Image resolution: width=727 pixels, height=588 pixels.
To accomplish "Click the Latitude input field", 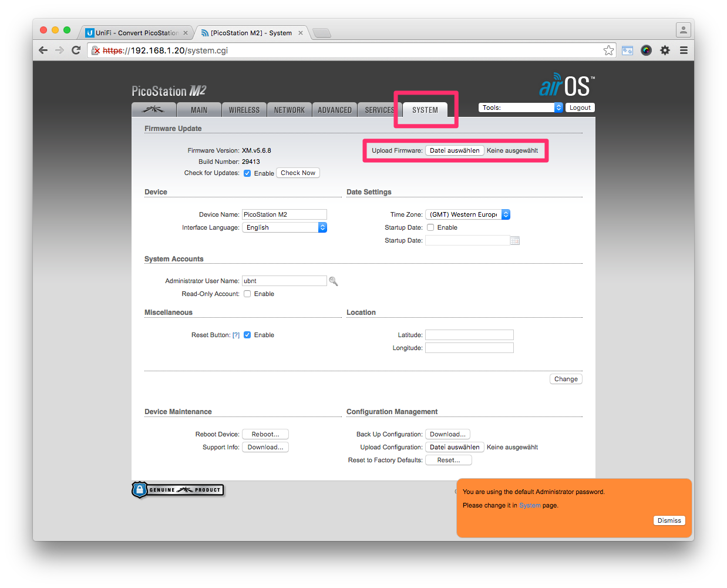I will (x=469, y=335).
